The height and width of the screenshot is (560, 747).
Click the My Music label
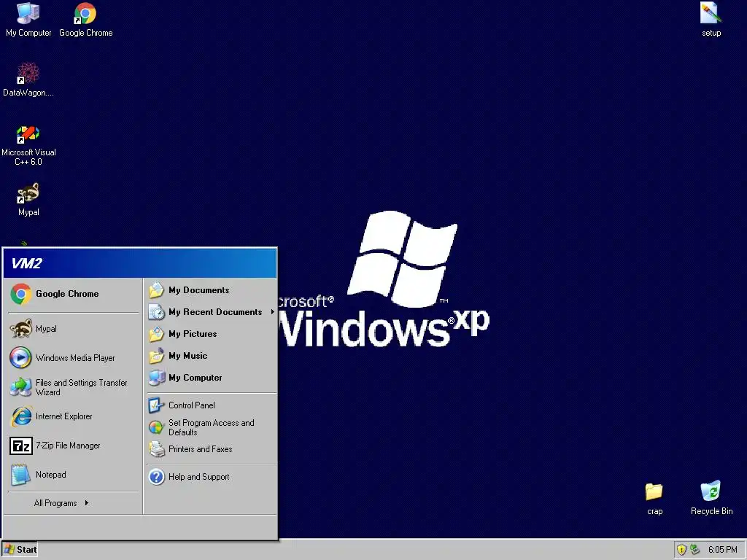tap(187, 356)
